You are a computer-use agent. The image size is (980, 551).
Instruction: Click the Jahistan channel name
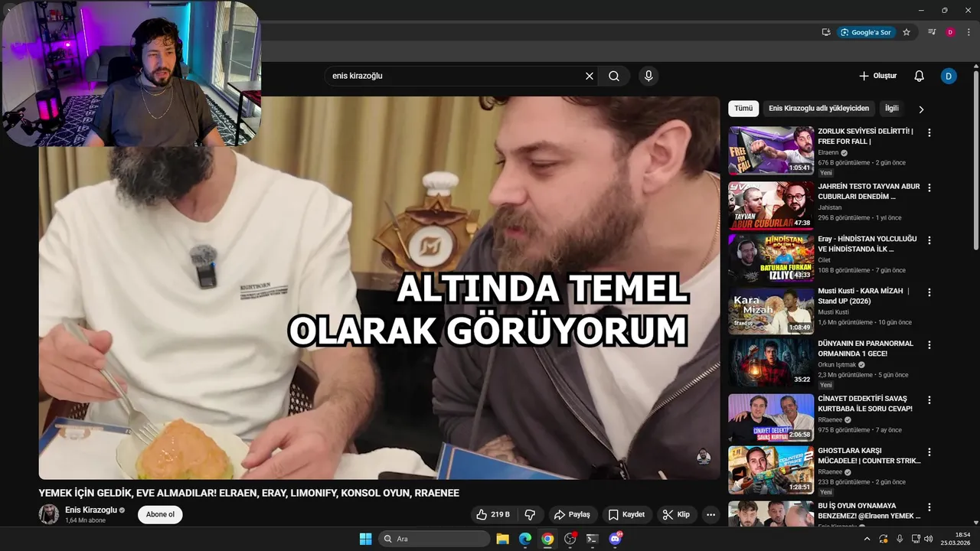click(x=829, y=207)
